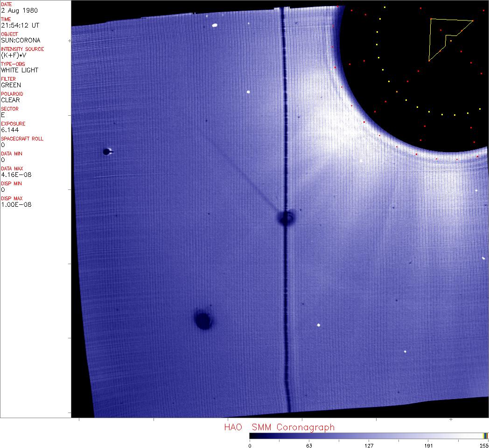Viewport: 489px width, 448px height.
Task: Click the GREEN filter value
Action: (x=11, y=85)
